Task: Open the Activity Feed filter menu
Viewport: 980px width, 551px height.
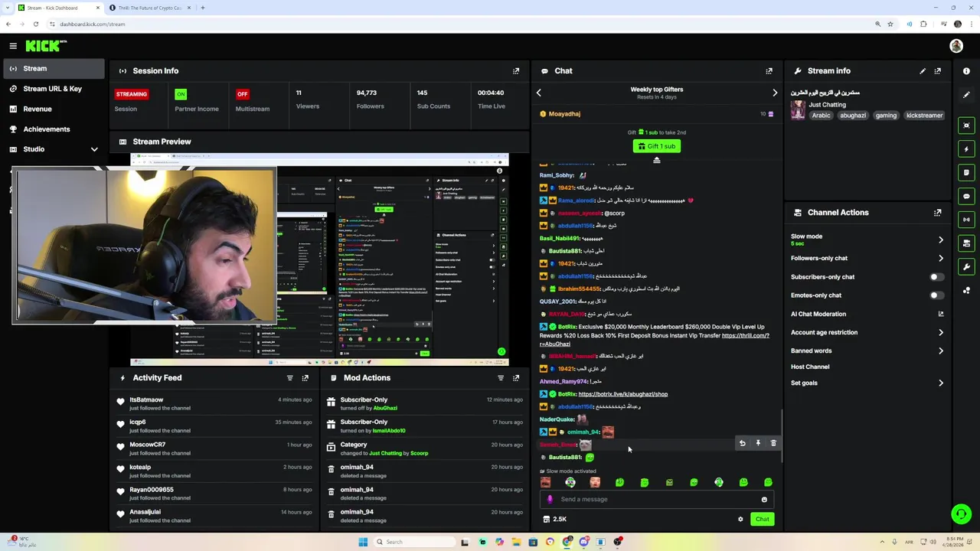Action: click(x=289, y=378)
